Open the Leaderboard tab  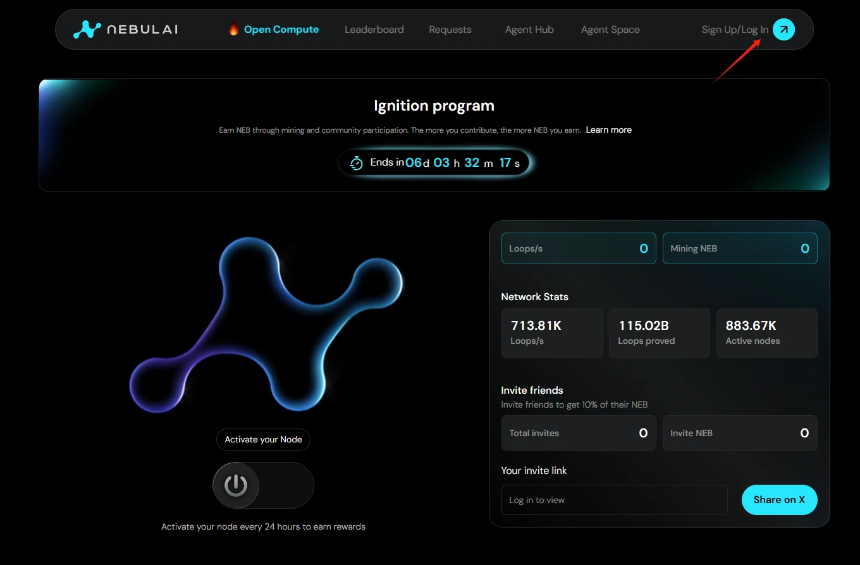coord(374,30)
